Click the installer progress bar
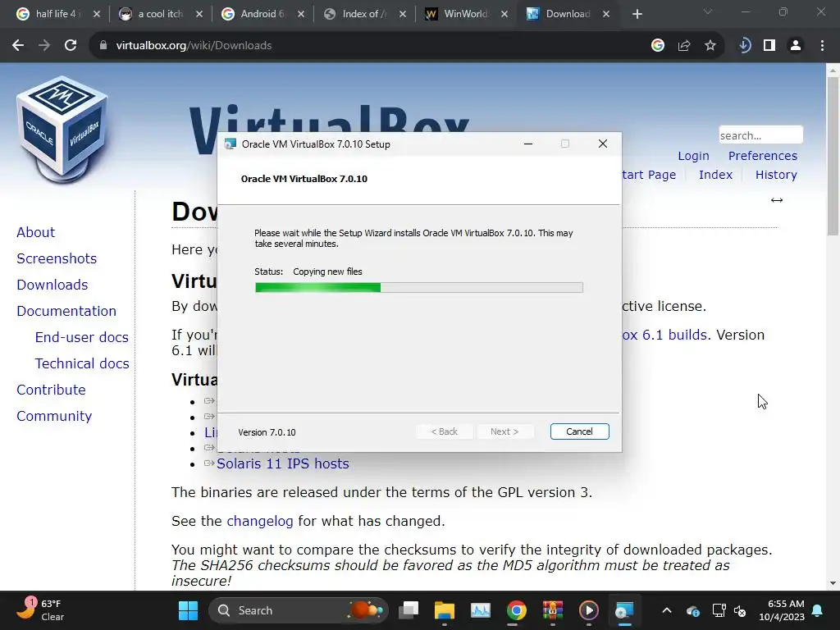This screenshot has height=630, width=840. point(419,288)
